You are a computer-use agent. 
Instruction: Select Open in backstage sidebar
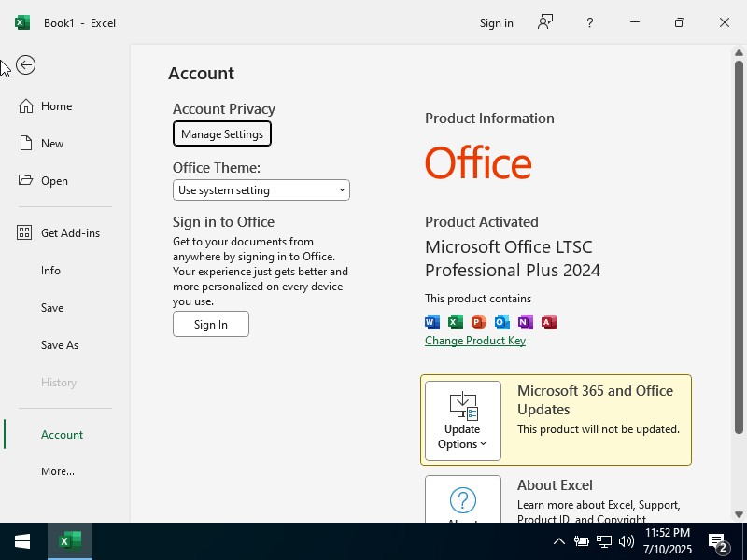click(x=54, y=180)
